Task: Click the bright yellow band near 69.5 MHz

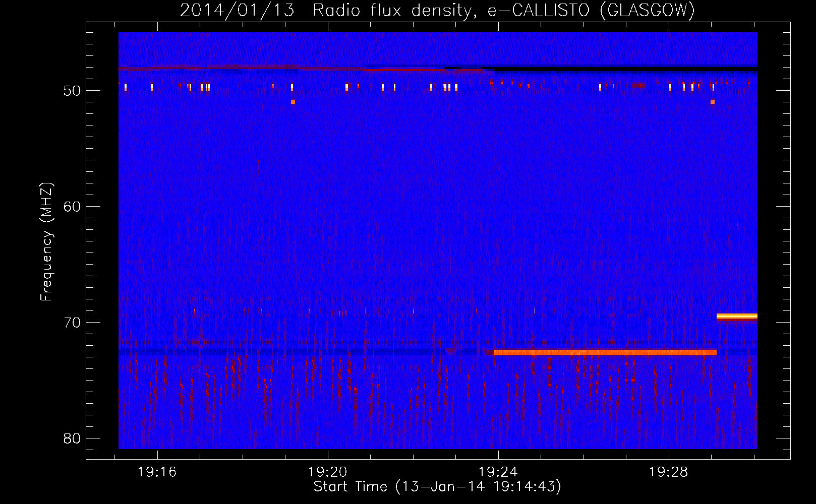Action: (737, 317)
